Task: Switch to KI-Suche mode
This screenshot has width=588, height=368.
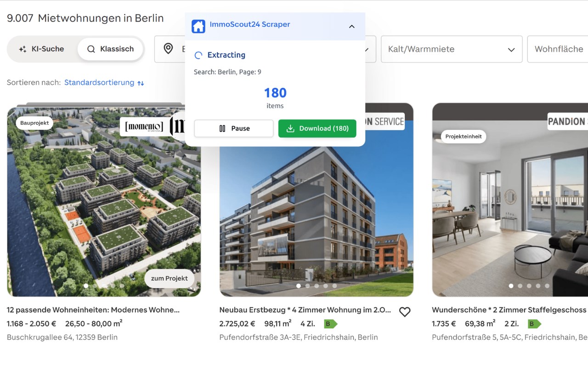Action: (x=41, y=49)
